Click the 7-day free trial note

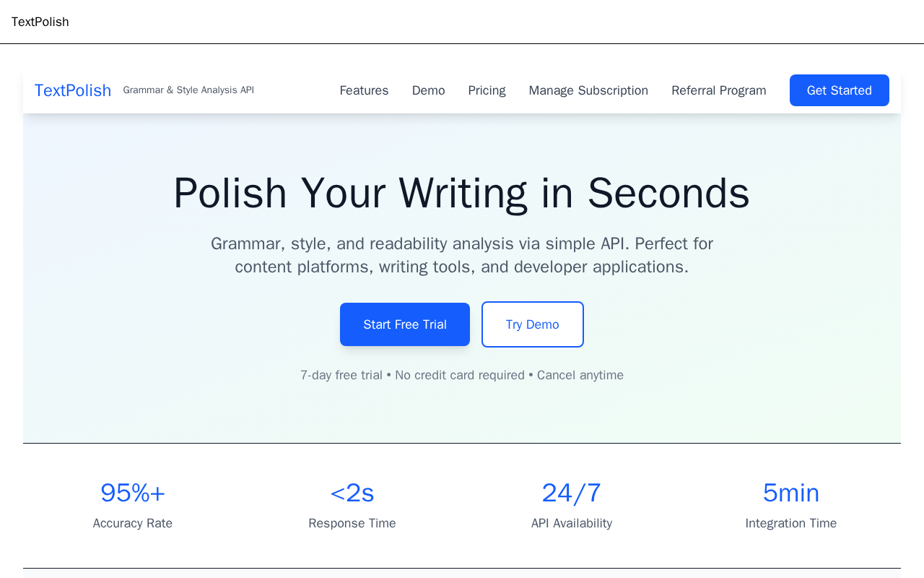[x=462, y=375]
